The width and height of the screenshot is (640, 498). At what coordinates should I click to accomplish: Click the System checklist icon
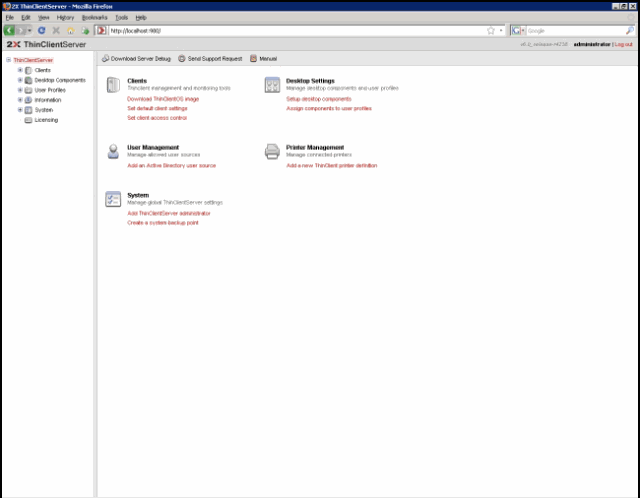tap(113, 199)
